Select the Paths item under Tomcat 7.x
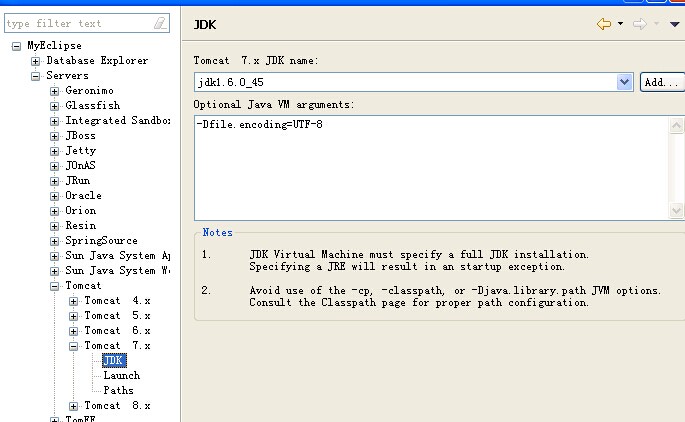The height and width of the screenshot is (422, 685). click(x=118, y=390)
